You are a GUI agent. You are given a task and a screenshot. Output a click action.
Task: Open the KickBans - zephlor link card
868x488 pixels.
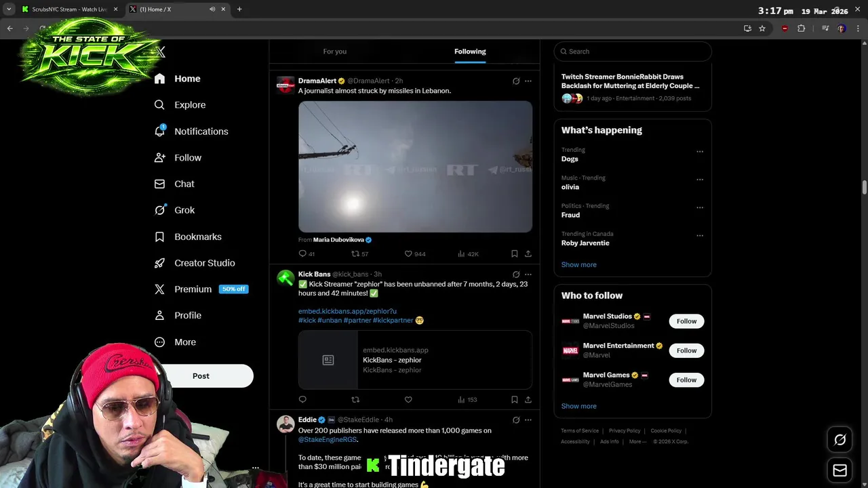click(x=415, y=360)
